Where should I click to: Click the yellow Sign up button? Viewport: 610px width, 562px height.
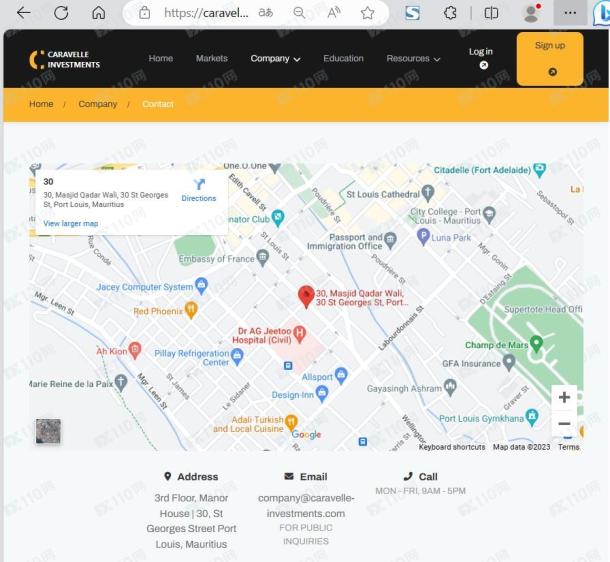(x=550, y=59)
